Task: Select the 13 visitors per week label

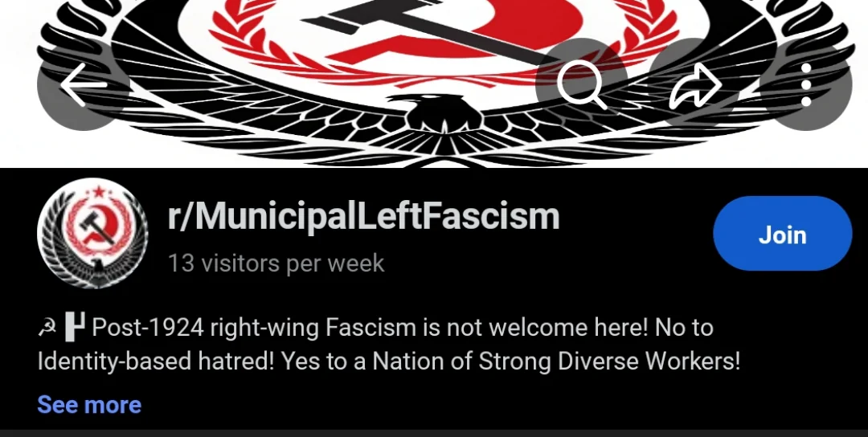Action: pos(276,263)
